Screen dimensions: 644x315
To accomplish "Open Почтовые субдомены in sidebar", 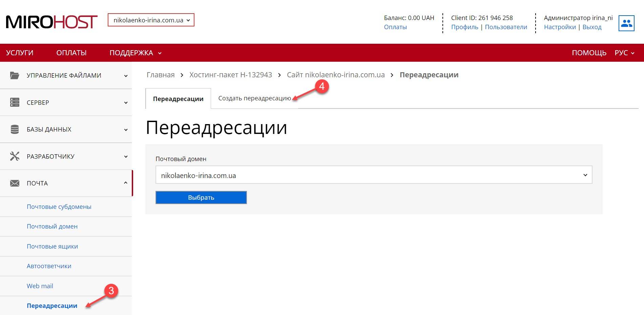I will point(59,207).
